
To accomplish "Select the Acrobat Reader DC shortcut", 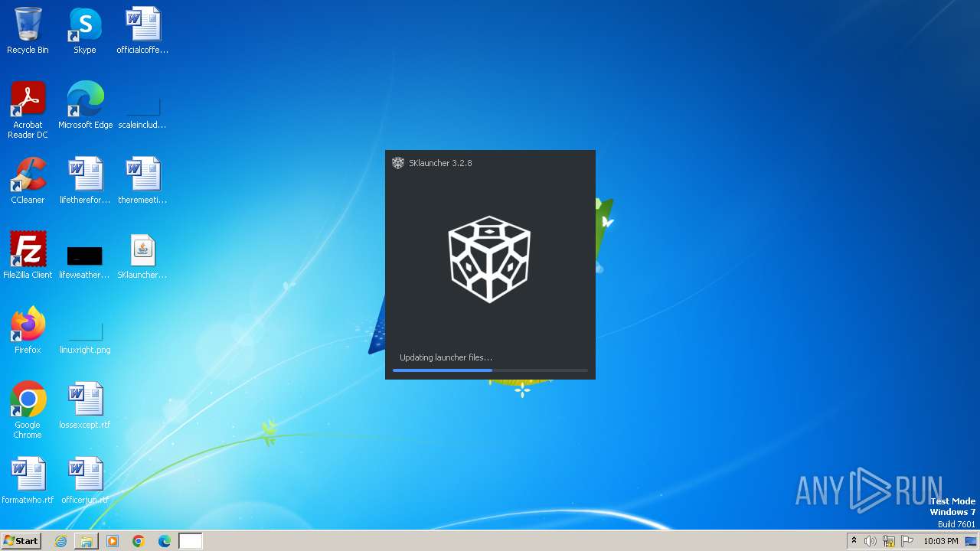I will pos(28,109).
